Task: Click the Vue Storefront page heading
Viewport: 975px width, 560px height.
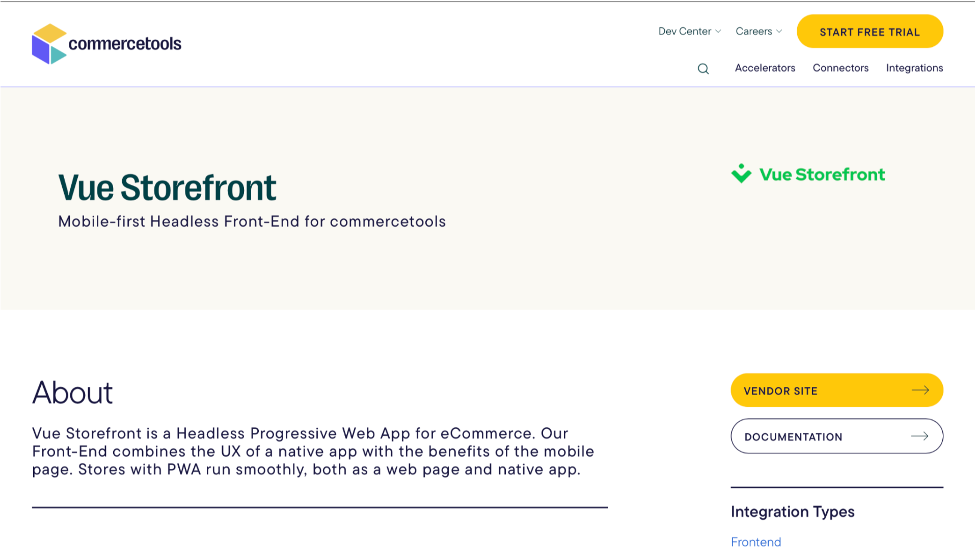Action: pyautogui.click(x=167, y=187)
